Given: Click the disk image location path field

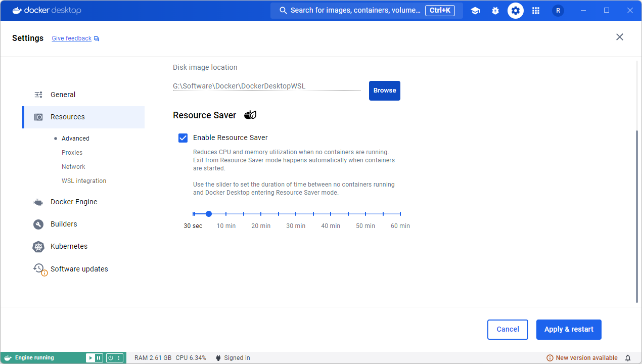Looking at the screenshot, I should pos(267,86).
